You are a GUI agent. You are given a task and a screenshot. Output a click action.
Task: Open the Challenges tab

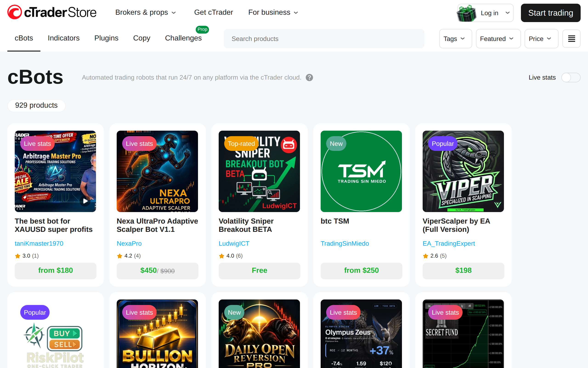[x=184, y=38]
